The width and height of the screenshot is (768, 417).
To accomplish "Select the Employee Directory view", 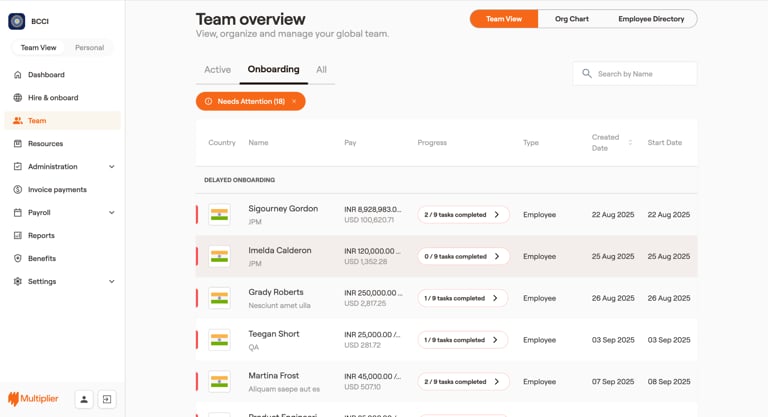I will point(651,19).
